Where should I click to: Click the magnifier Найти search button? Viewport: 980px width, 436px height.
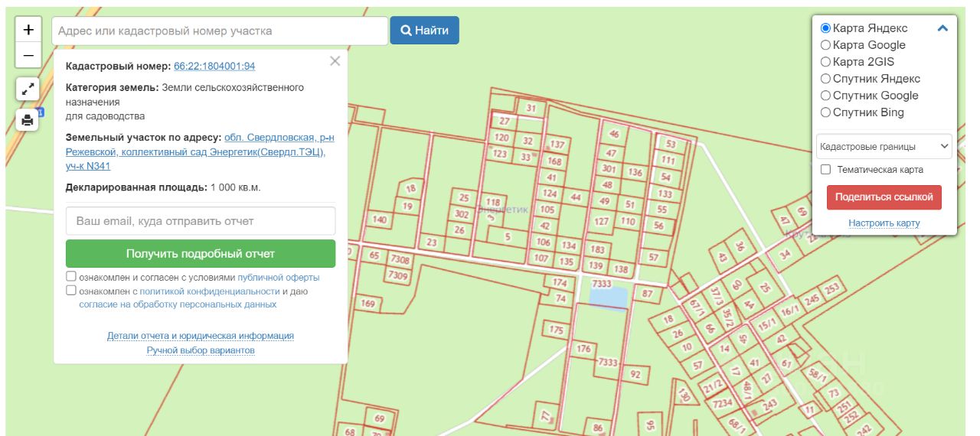425,31
